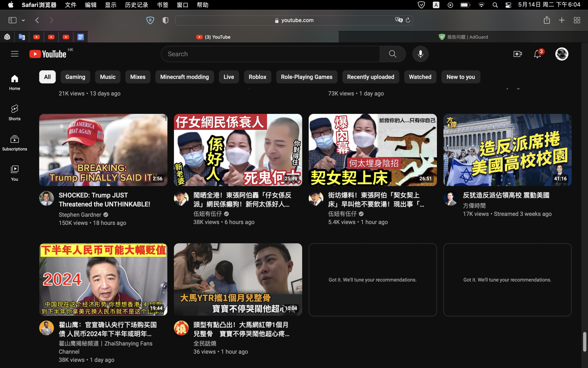Open the tab overview grid
588x368 pixels.
click(x=577, y=20)
